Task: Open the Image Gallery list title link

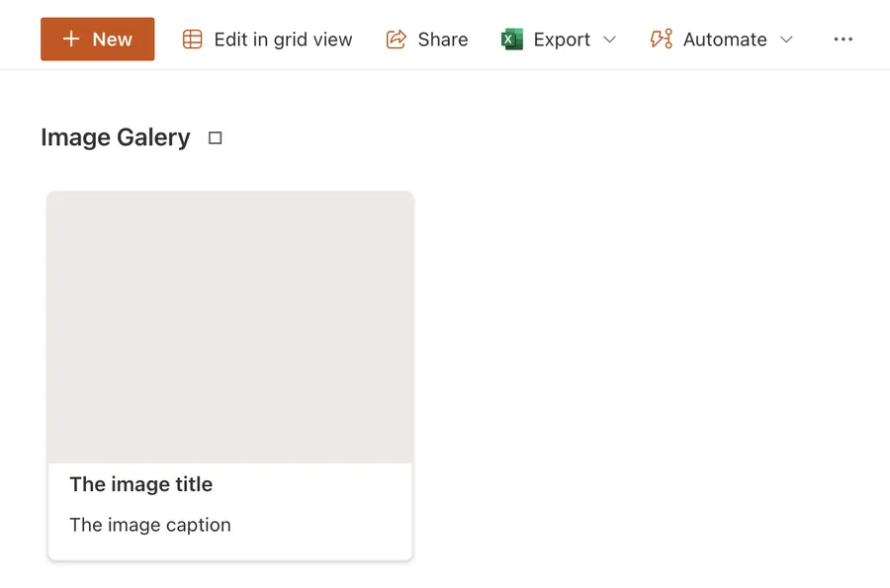Action: point(115,137)
